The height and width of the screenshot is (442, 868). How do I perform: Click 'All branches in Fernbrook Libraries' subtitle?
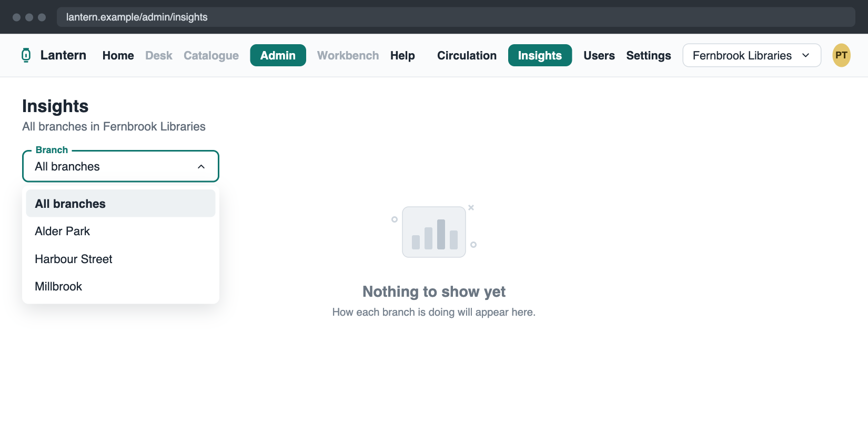tap(114, 127)
